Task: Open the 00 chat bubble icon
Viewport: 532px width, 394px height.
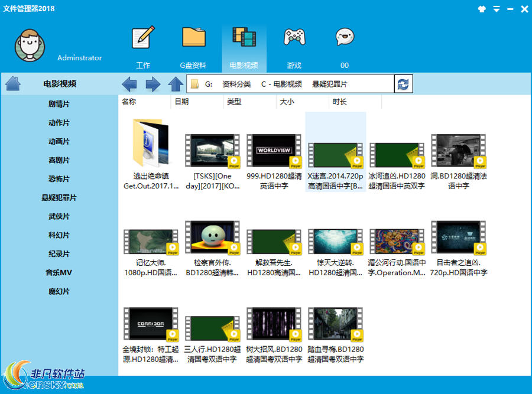Action: click(345, 37)
